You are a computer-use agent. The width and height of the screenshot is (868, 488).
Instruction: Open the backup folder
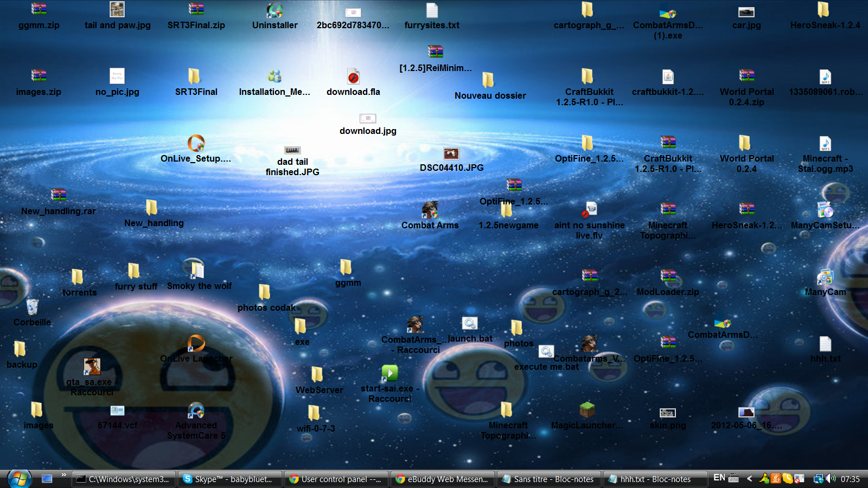[x=20, y=349]
